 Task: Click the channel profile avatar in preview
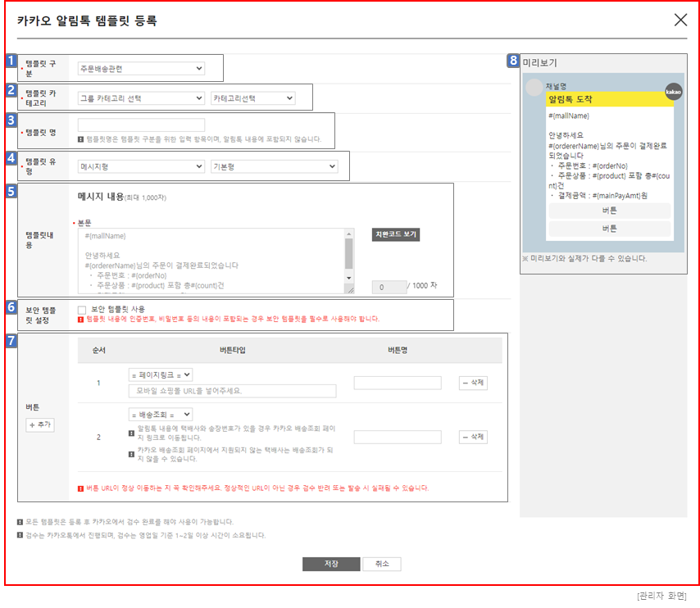pos(534,88)
